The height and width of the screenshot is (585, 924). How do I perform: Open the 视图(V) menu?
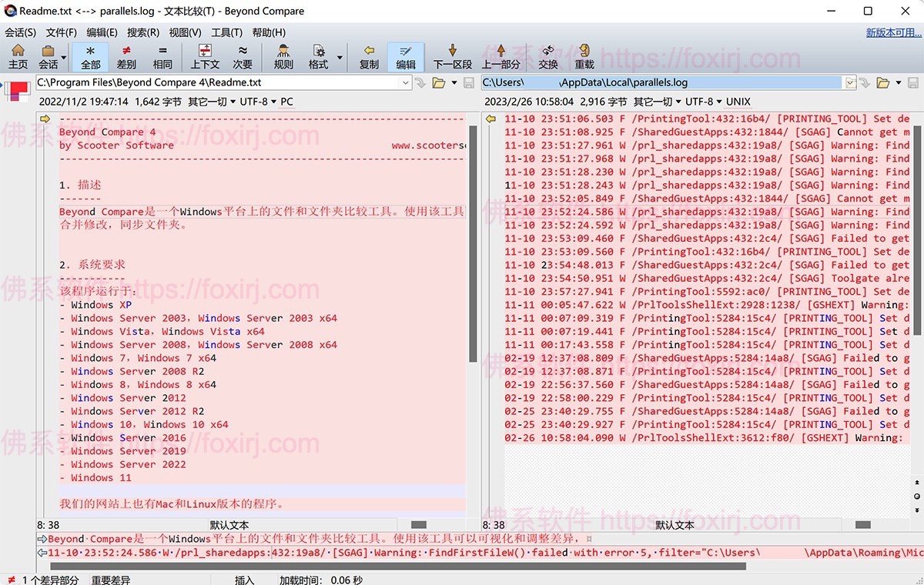click(183, 32)
